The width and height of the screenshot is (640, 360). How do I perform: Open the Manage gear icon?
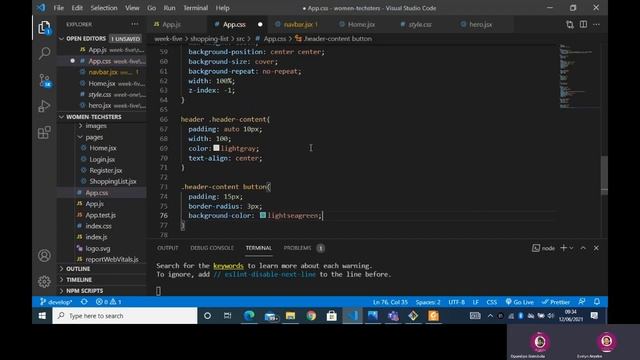(x=44, y=281)
